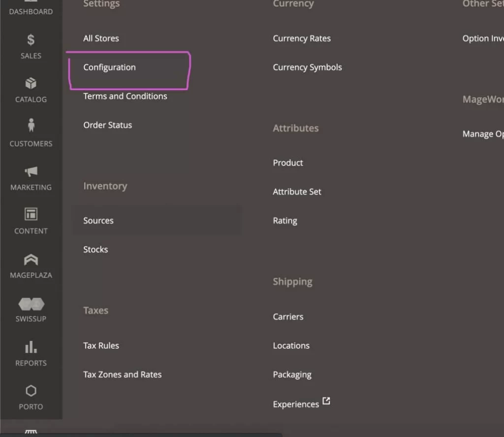Open Tax Zones and Rates
The image size is (504, 437).
(x=122, y=374)
